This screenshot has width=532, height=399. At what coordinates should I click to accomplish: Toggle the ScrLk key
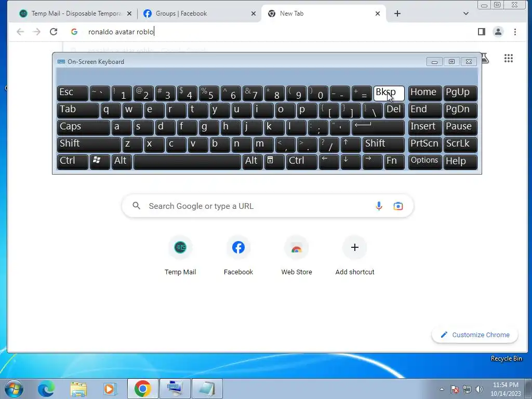[460, 145]
